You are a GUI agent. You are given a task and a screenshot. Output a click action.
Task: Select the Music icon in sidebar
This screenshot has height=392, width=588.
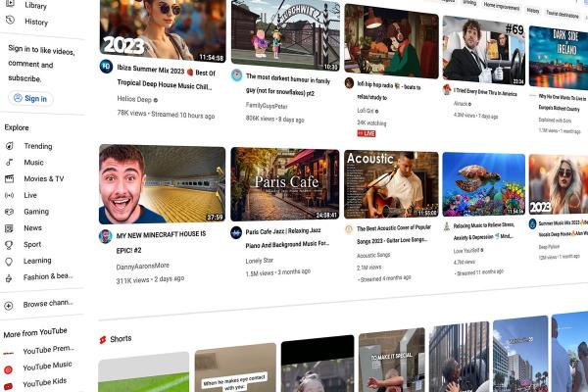pyautogui.click(x=9, y=163)
